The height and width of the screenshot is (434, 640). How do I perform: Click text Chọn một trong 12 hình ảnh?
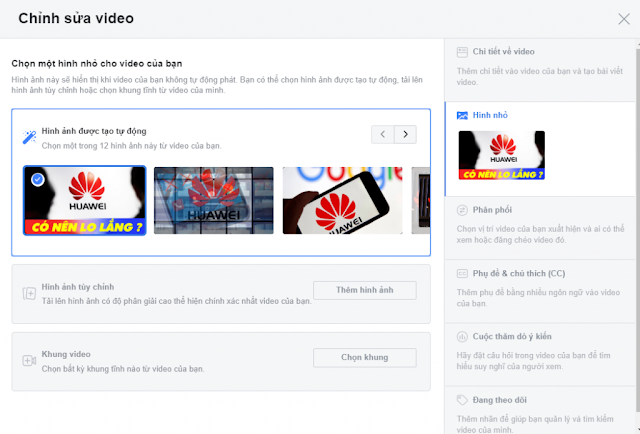tap(131, 146)
